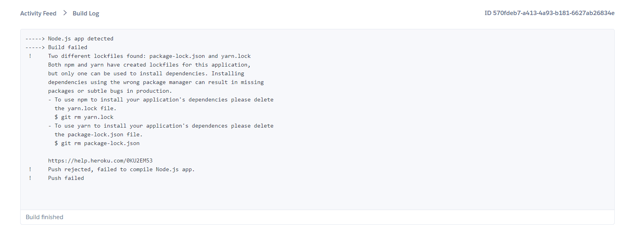
Task: Click the exclamation mark beside 'Push rejected'
Action: coord(30,169)
